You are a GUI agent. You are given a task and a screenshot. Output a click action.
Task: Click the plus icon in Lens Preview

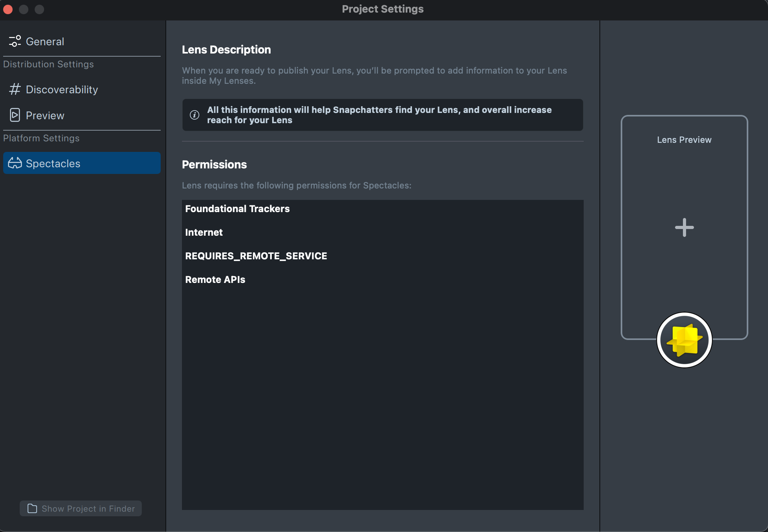click(684, 227)
